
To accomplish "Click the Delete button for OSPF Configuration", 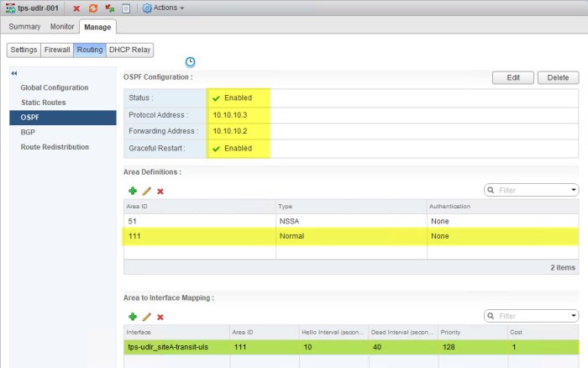I will 558,77.
